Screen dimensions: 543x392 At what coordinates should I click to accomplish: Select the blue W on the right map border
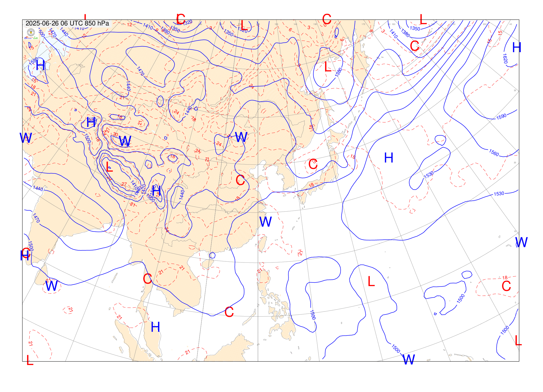(x=521, y=242)
